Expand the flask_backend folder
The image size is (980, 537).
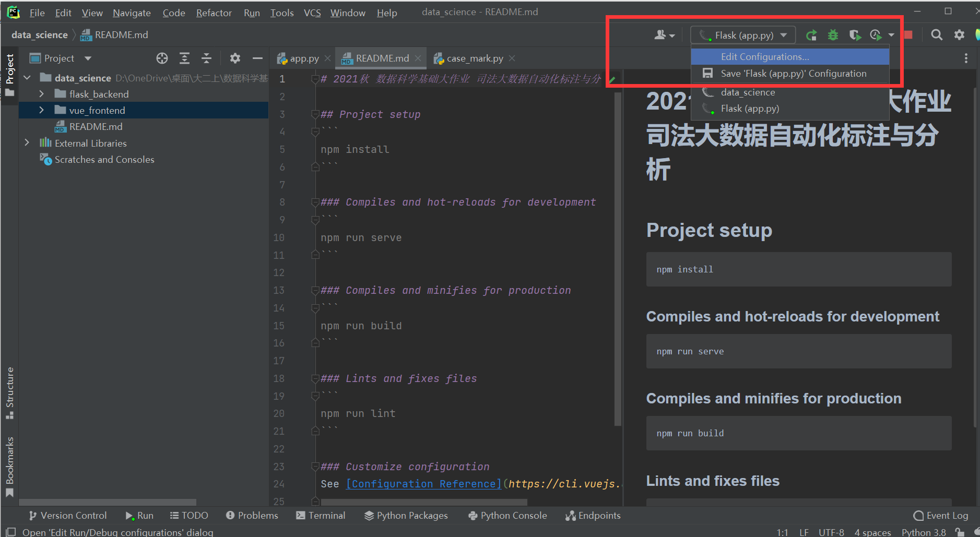42,94
